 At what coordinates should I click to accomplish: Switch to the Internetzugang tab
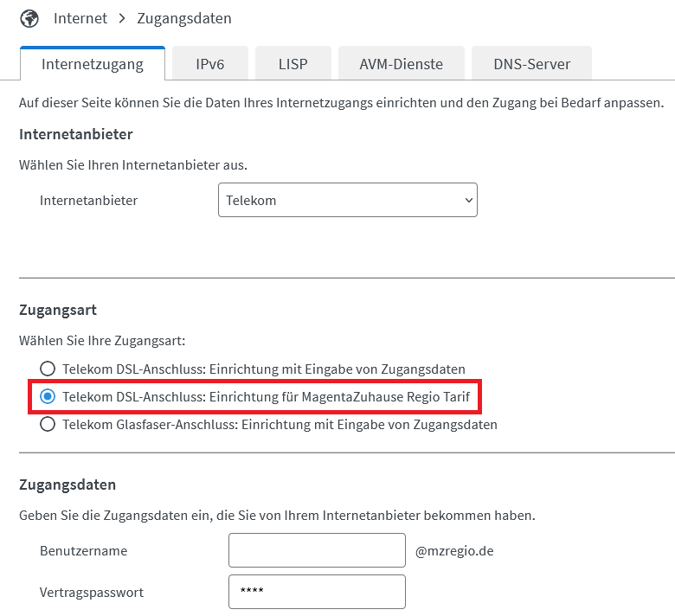93,64
